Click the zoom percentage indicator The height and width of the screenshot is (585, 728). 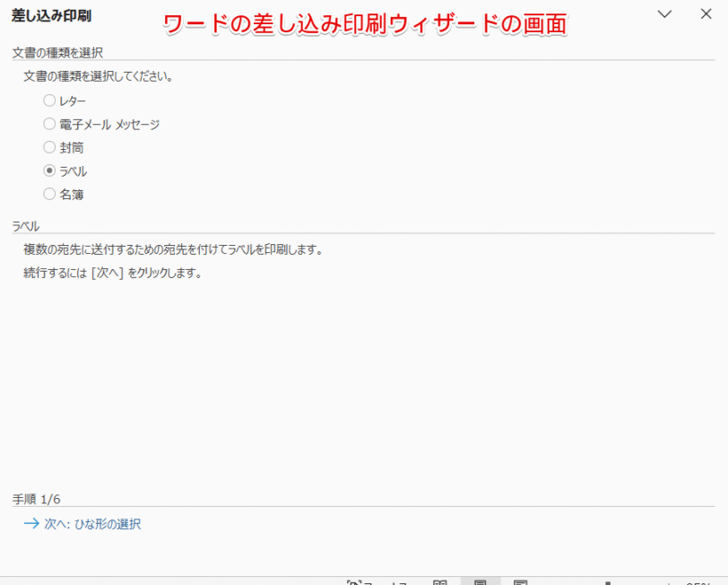pos(698,581)
